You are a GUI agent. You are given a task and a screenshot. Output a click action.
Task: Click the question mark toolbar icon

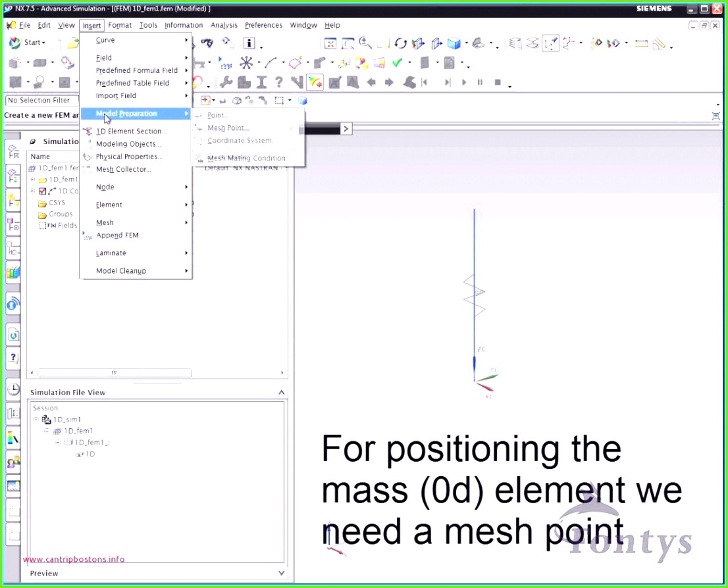[x=278, y=82]
